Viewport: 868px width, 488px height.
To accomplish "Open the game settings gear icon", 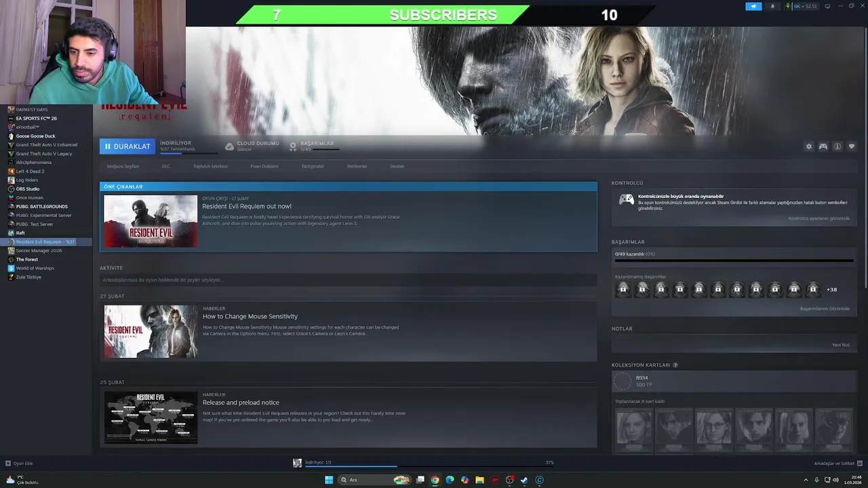I will point(808,146).
